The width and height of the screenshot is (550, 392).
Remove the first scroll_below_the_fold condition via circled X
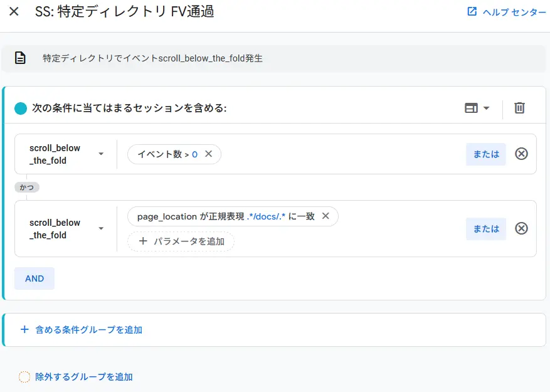[521, 154]
